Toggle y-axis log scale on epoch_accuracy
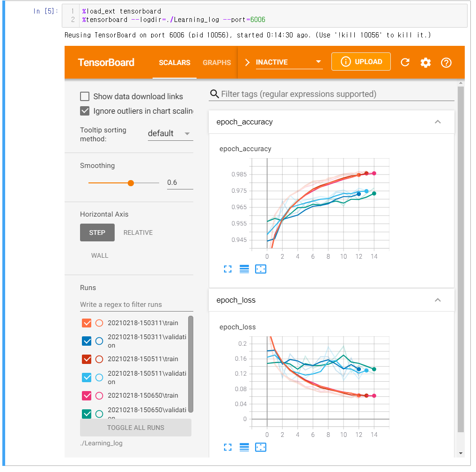The height and width of the screenshot is (472, 476). pos(244,269)
